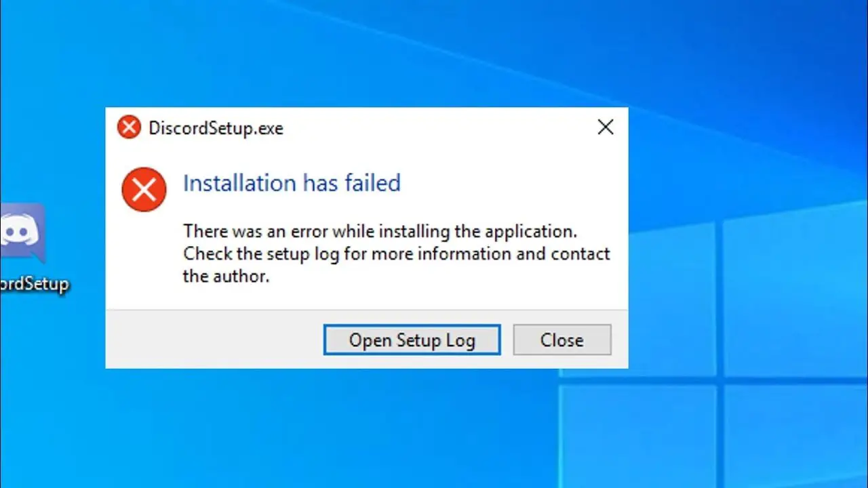The height and width of the screenshot is (488, 868).
Task: Click the large red error icon beside heading
Action: click(x=144, y=190)
